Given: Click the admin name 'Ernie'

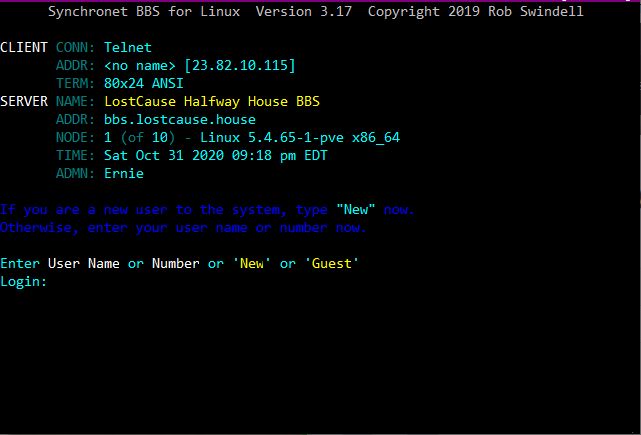Looking at the screenshot, I should point(124,173).
